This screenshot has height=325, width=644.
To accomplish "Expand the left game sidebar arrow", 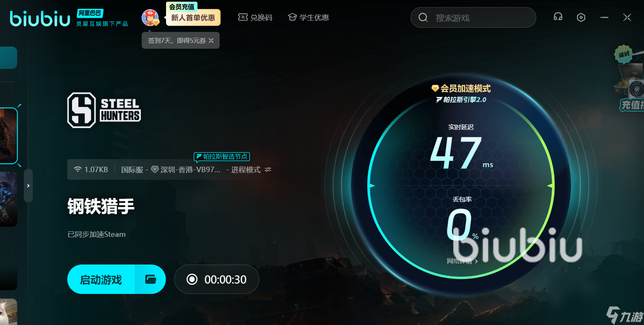I will click(x=28, y=186).
